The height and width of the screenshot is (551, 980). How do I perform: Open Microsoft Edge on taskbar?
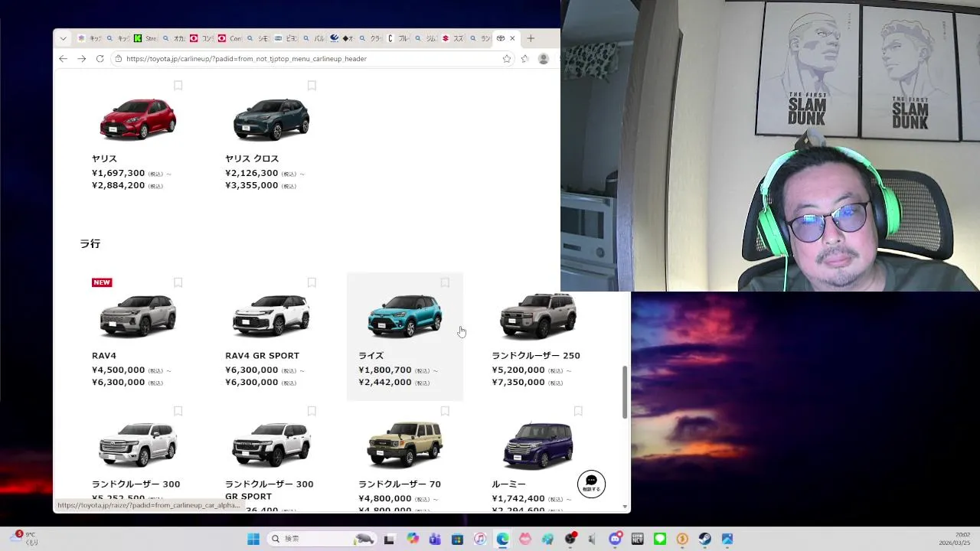[502, 539]
